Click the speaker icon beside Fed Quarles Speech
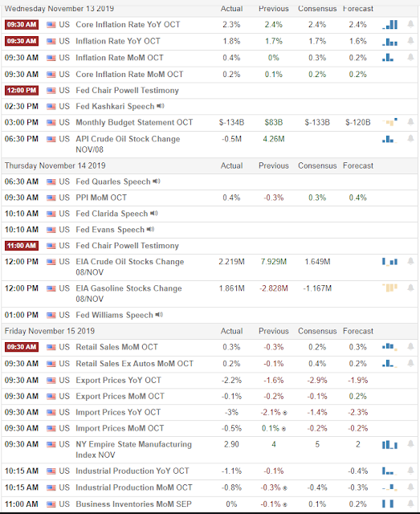This screenshot has width=420, height=514. click(x=157, y=182)
